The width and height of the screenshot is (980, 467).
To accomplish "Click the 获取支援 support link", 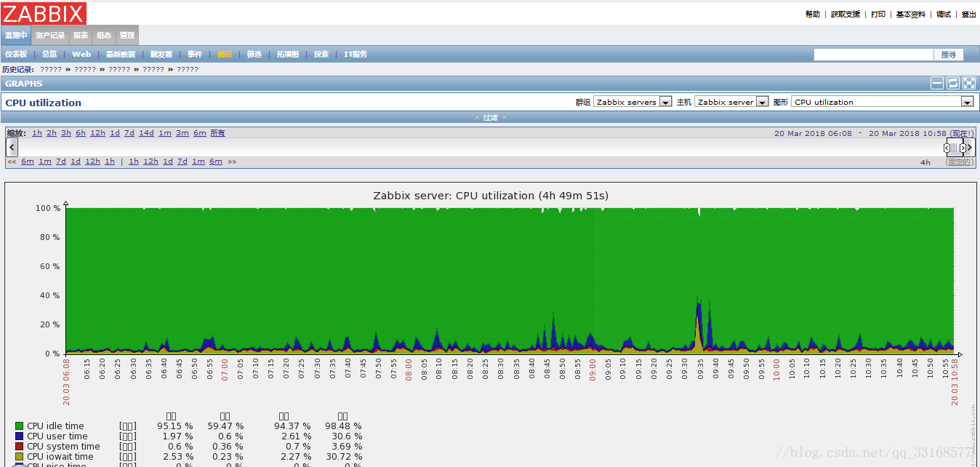I will 846,15.
